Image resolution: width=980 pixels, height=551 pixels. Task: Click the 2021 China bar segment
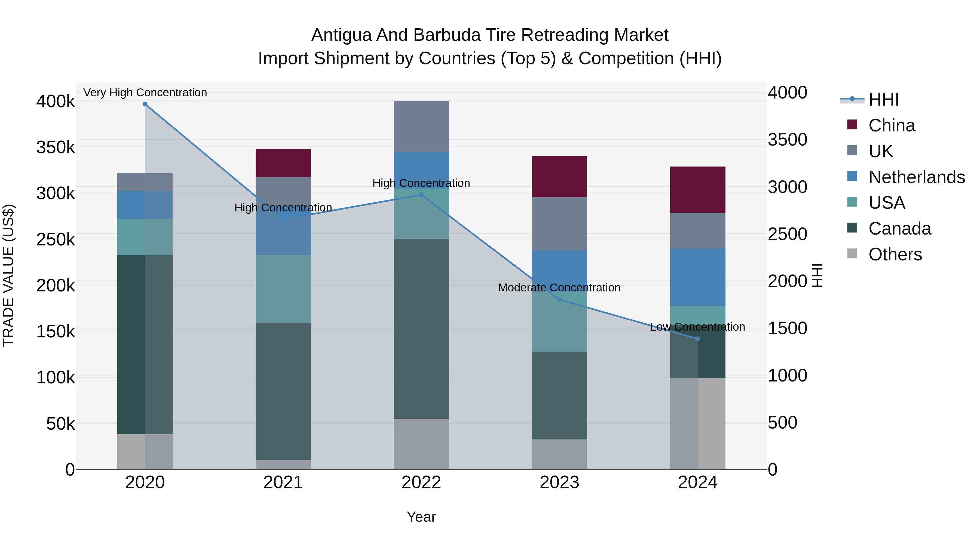[x=283, y=163]
